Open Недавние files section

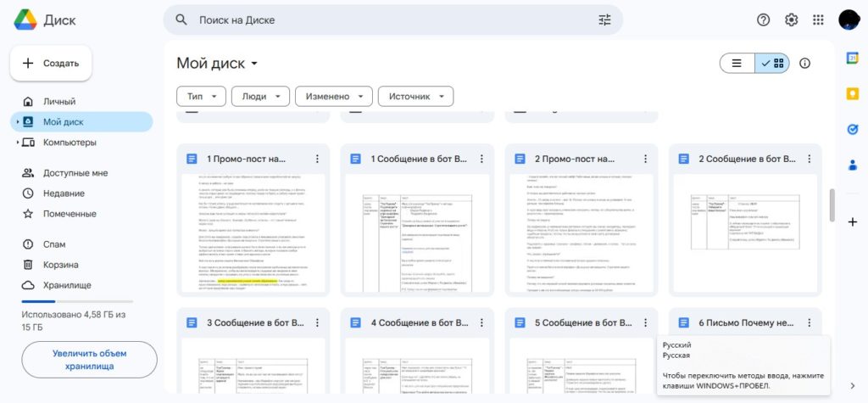click(x=81, y=193)
